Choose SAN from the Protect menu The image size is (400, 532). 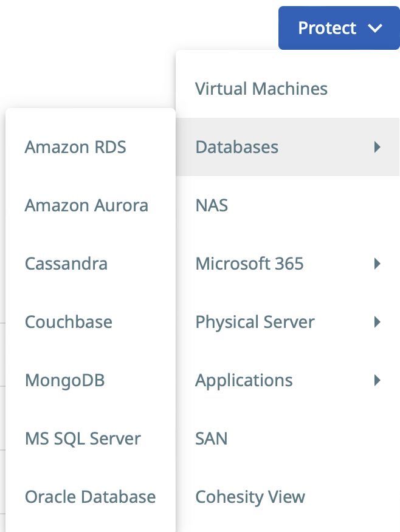[212, 438]
